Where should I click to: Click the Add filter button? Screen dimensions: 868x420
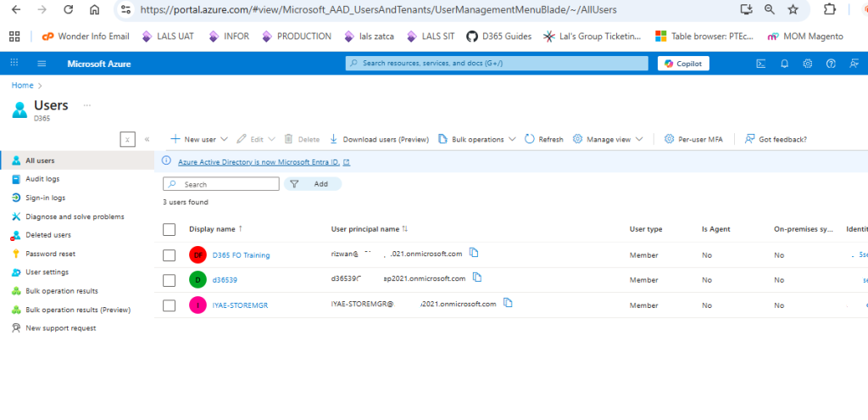(x=313, y=184)
